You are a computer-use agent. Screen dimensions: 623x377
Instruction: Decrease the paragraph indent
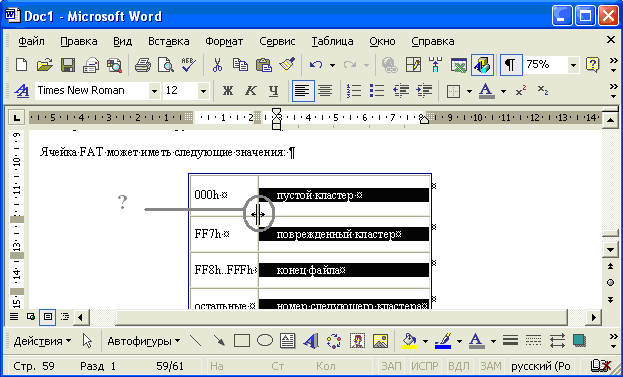(x=400, y=91)
